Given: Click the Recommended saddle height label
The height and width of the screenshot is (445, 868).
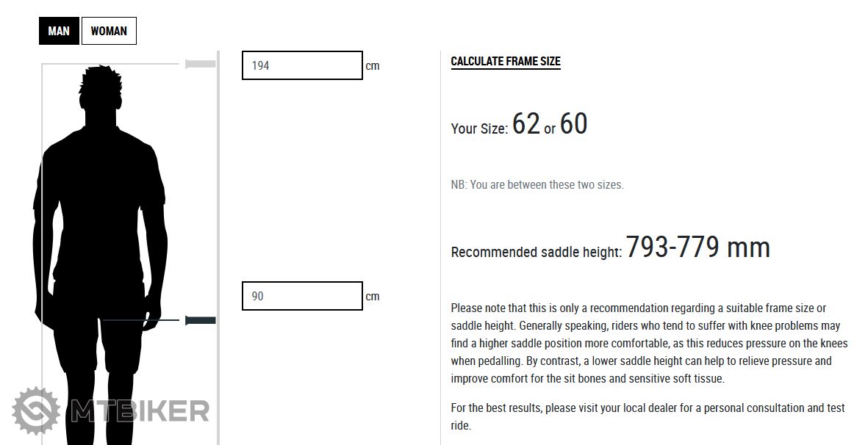Looking at the screenshot, I should point(537,252).
